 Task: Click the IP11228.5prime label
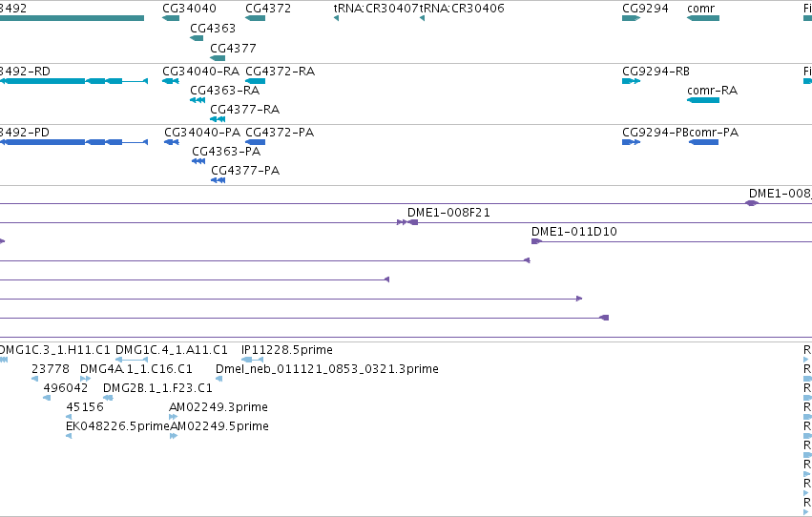coord(287,350)
